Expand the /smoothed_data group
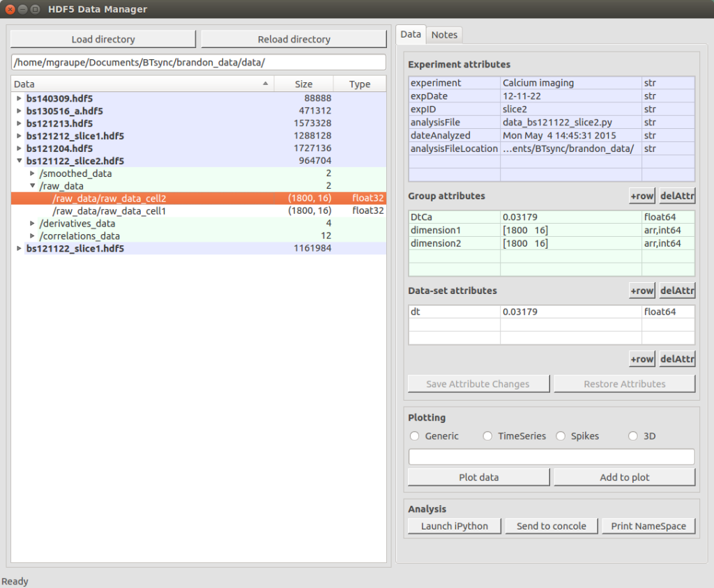Screen dimensions: 714x588 [32, 173]
